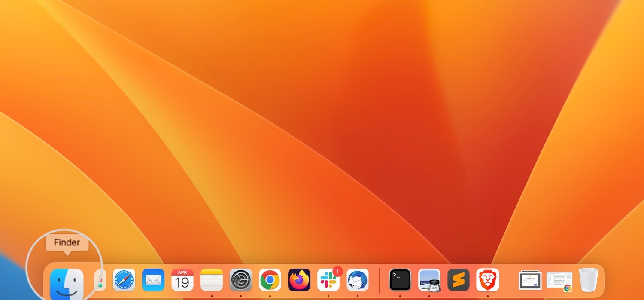Switch to Google Chrome in the Dock
This screenshot has width=644, height=300.
270,280
